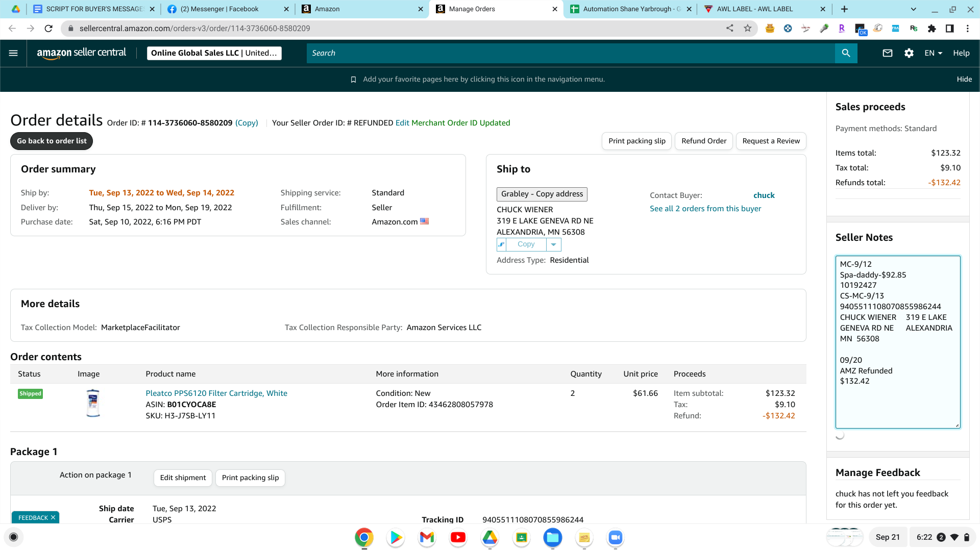Image resolution: width=980 pixels, height=551 pixels.
Task: Click the pen icon beside Copy address
Action: 501,245
